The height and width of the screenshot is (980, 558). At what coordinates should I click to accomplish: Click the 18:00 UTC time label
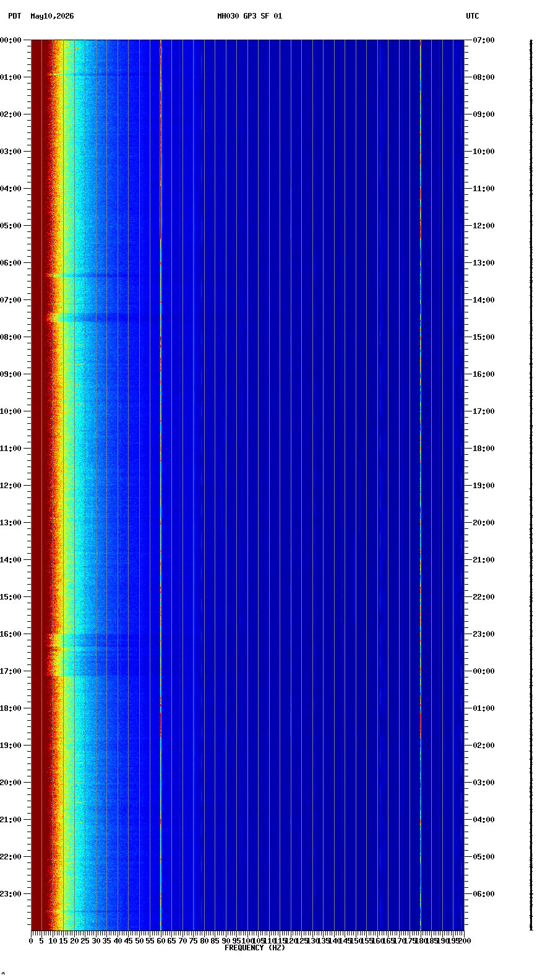click(484, 449)
